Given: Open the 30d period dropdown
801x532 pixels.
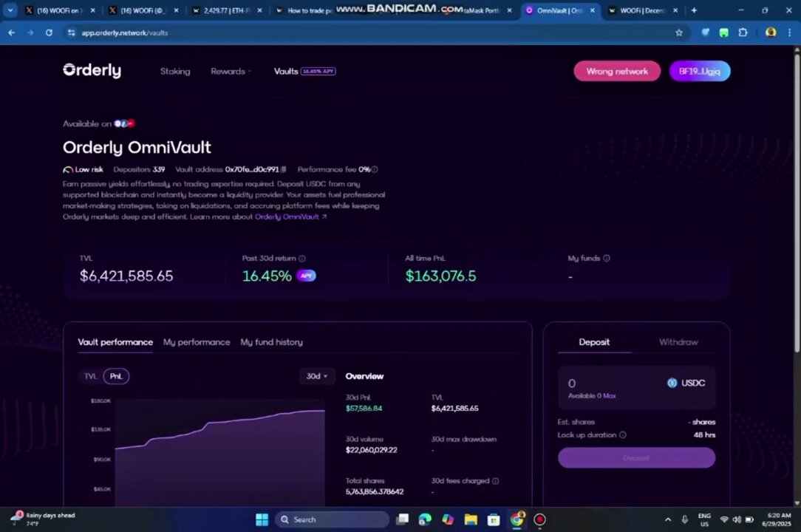Looking at the screenshot, I should click(x=317, y=376).
